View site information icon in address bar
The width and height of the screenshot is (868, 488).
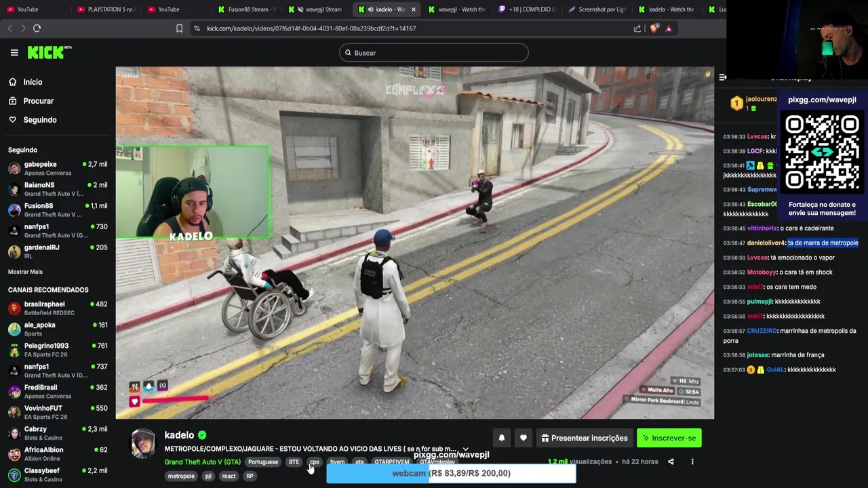coord(197,28)
